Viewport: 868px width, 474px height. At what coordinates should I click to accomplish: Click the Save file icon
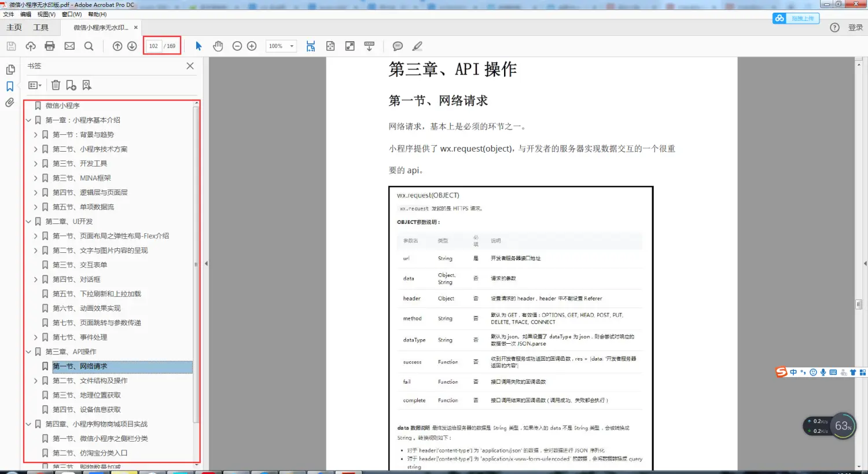[x=11, y=46]
